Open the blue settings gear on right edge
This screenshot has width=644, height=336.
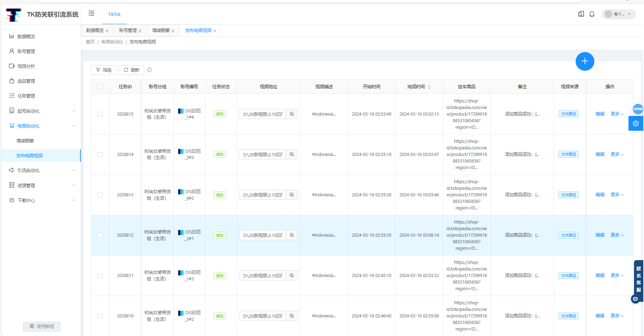[x=636, y=123]
